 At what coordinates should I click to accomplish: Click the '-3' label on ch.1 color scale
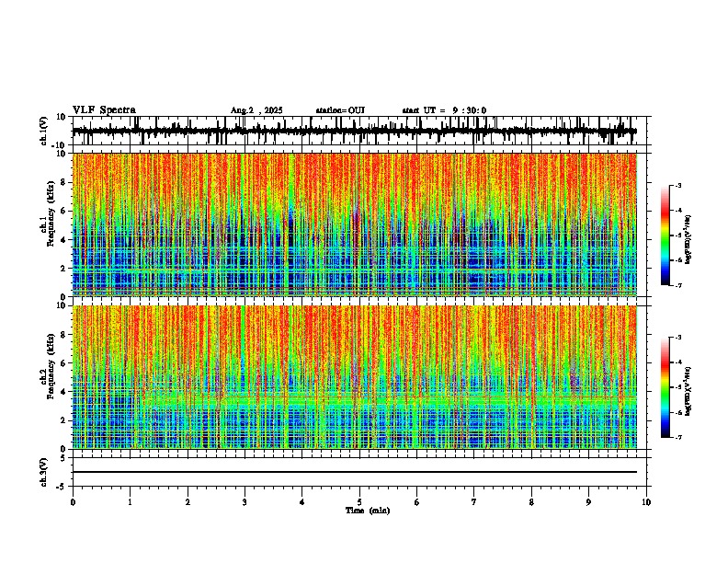tap(678, 185)
